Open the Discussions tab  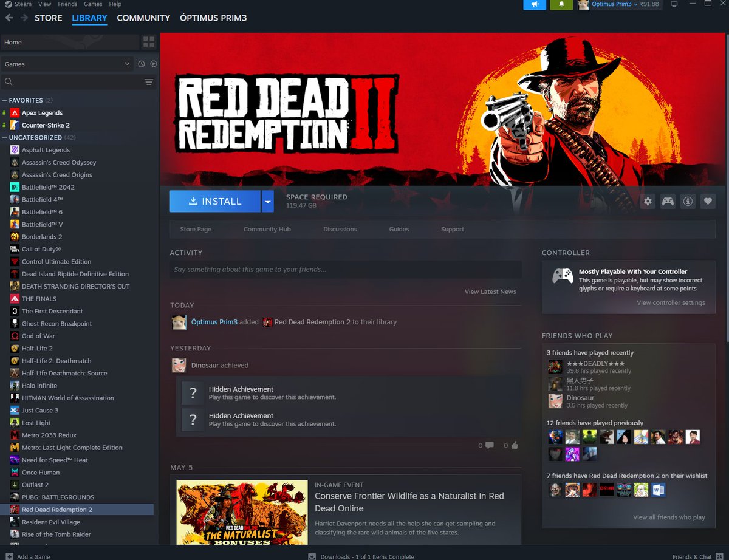point(340,230)
